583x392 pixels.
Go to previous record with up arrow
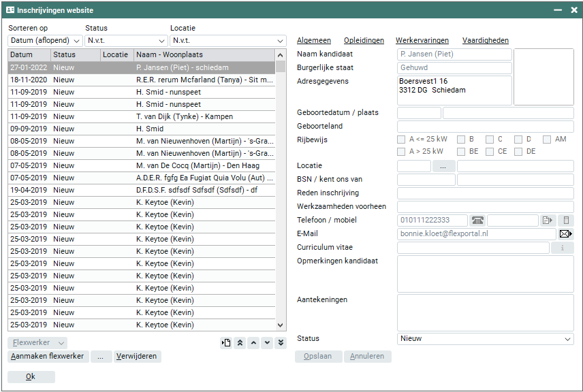pos(253,343)
